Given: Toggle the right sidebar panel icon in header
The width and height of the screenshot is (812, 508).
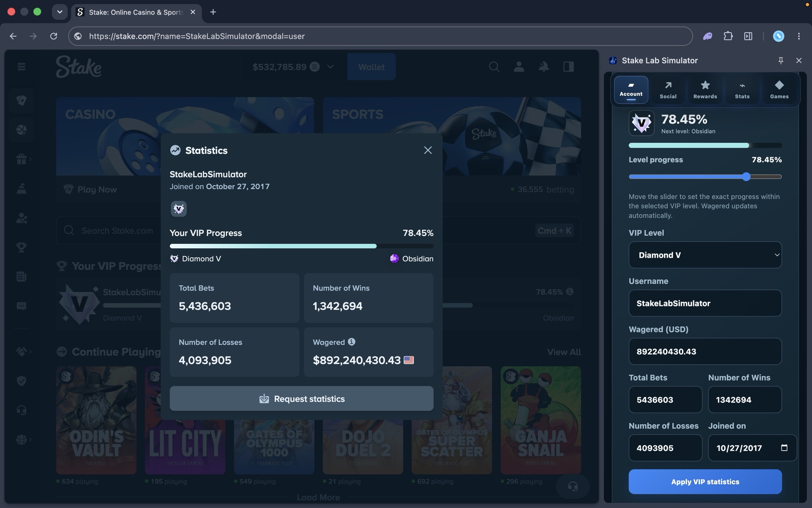Looking at the screenshot, I should (x=568, y=67).
